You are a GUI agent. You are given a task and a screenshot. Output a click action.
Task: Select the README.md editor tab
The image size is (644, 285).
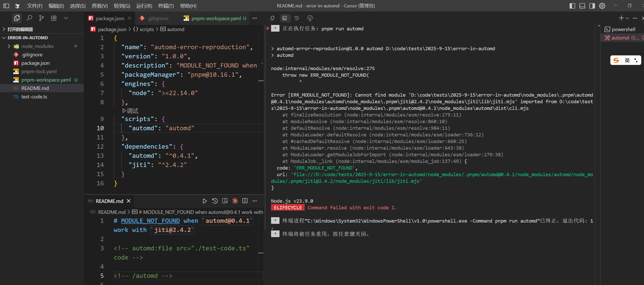[x=109, y=201]
